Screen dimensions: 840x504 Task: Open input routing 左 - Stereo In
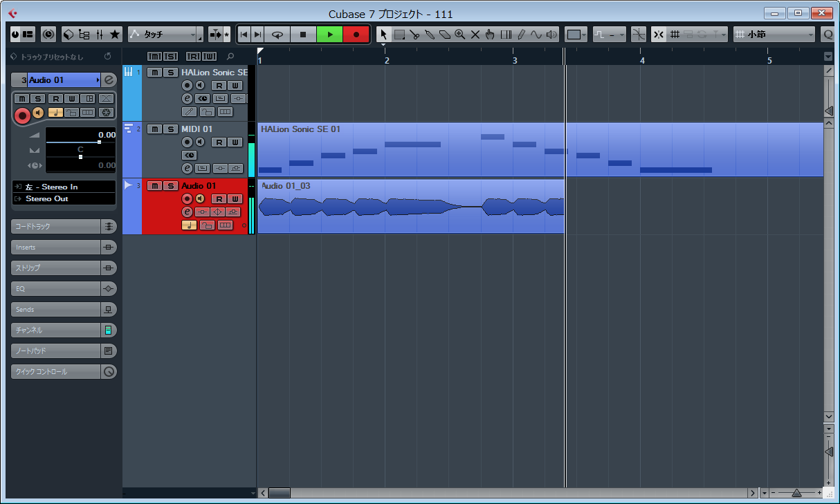64,187
